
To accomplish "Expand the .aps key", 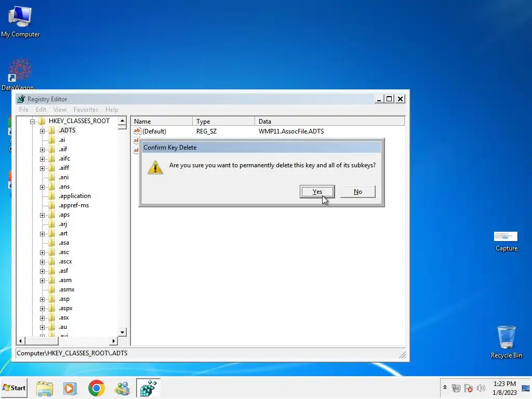I will 42,215.
